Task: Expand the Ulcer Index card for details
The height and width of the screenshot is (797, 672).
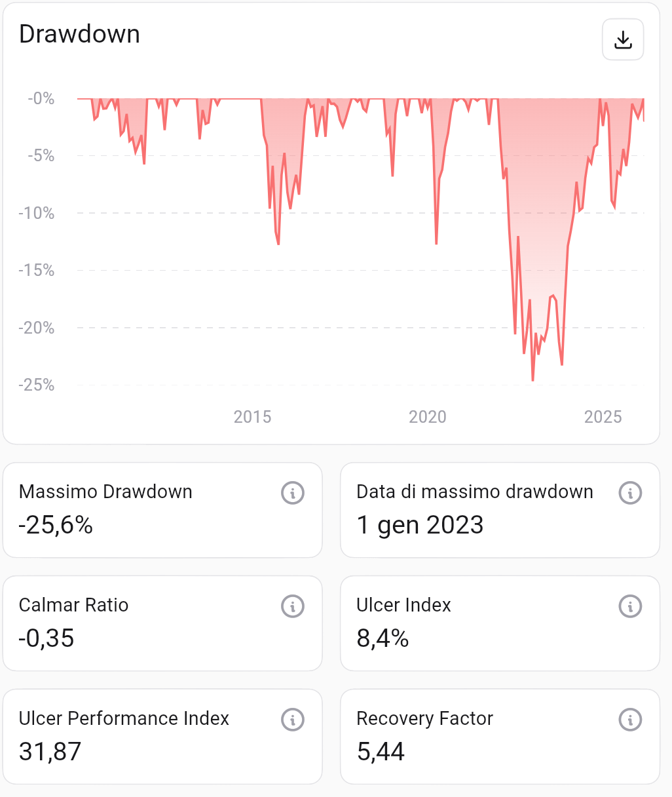Action: 500,623
